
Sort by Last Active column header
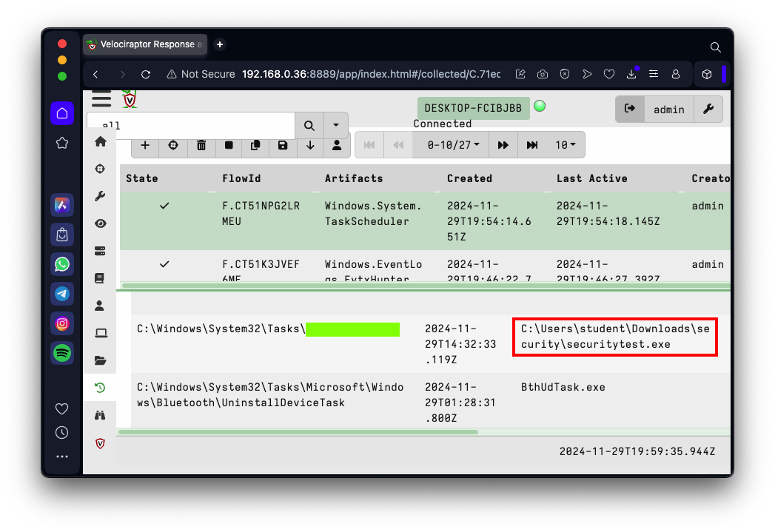(x=591, y=178)
